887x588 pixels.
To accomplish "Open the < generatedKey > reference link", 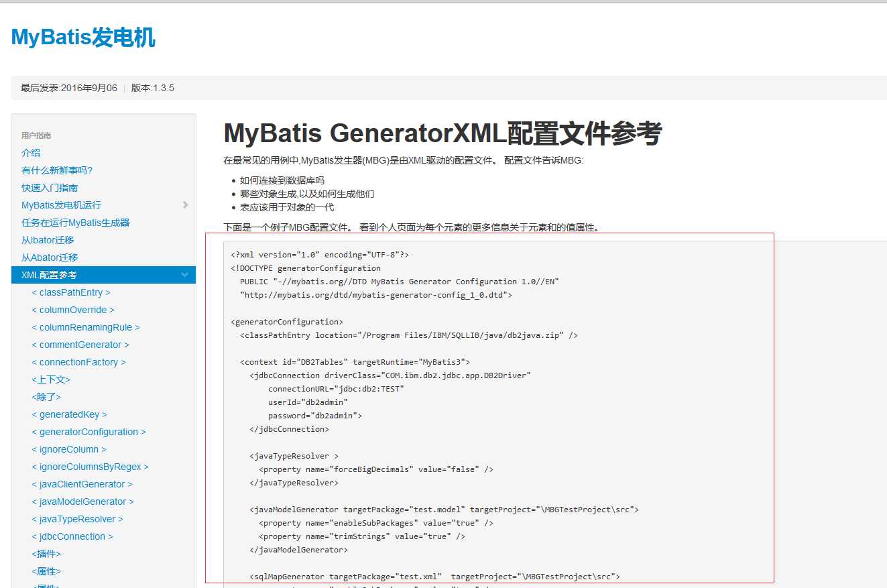I will coord(69,414).
